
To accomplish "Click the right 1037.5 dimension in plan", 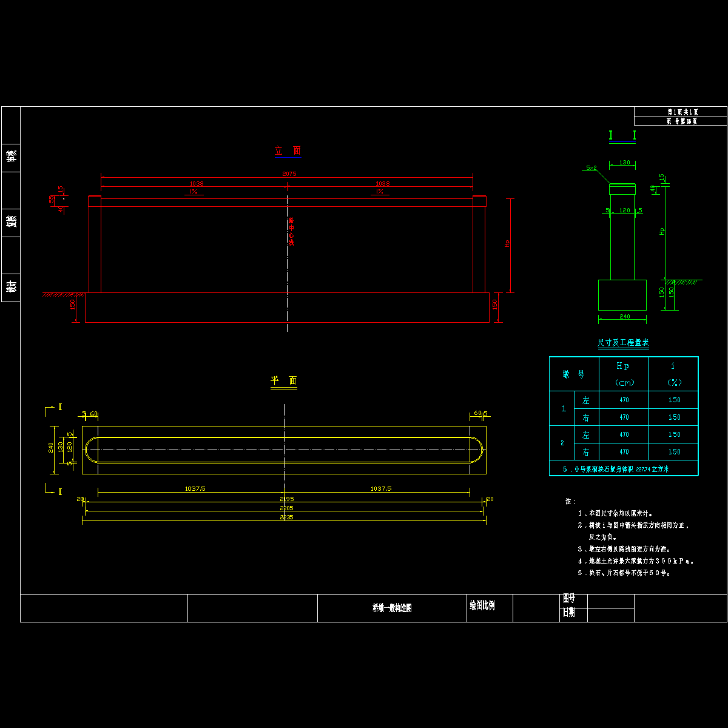I will [380, 488].
